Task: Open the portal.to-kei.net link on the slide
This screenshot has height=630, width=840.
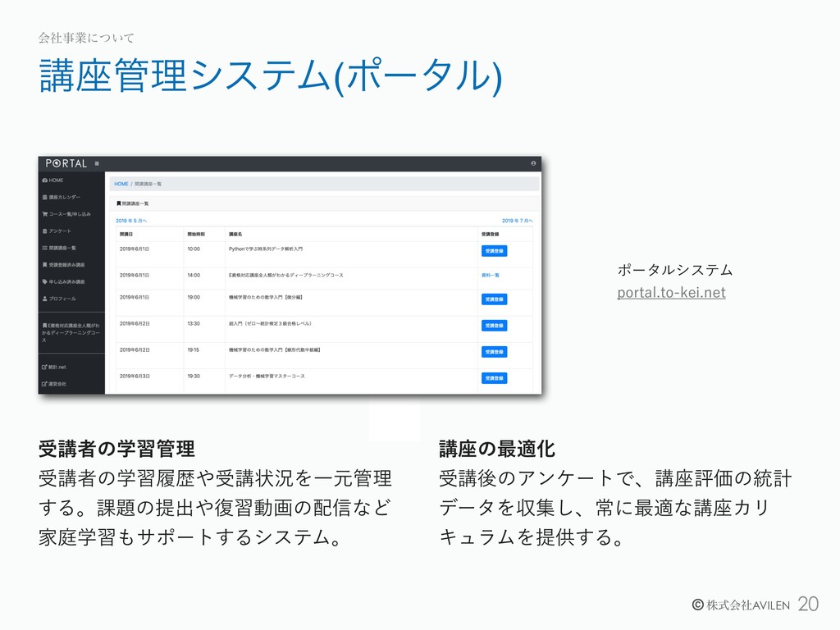Action: (x=671, y=293)
